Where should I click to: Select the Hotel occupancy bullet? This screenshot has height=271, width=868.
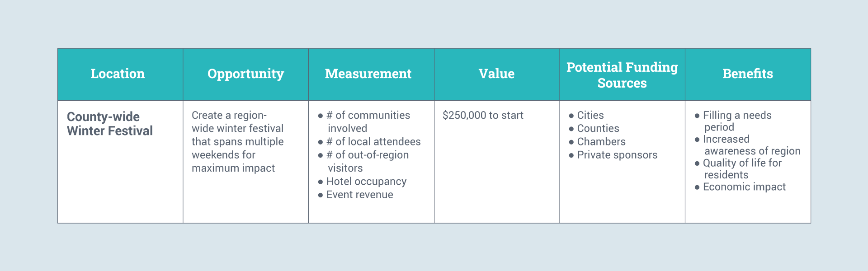(x=366, y=182)
